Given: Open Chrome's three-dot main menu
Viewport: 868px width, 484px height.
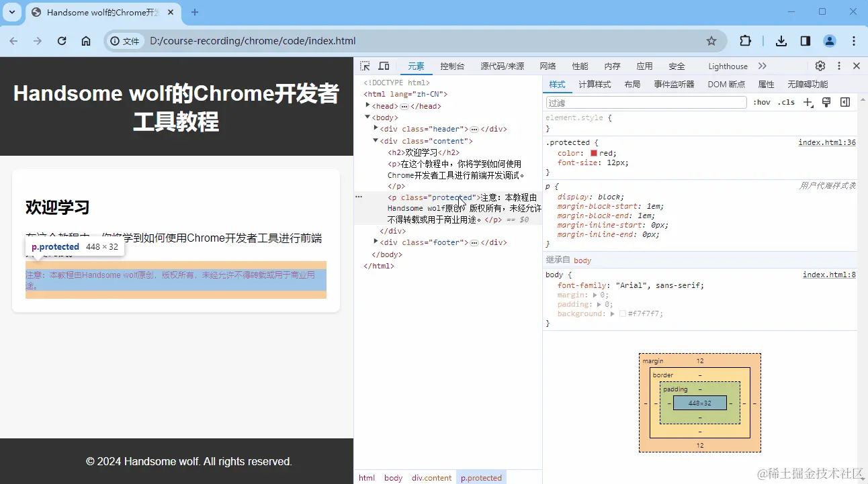Looking at the screenshot, I should [854, 41].
